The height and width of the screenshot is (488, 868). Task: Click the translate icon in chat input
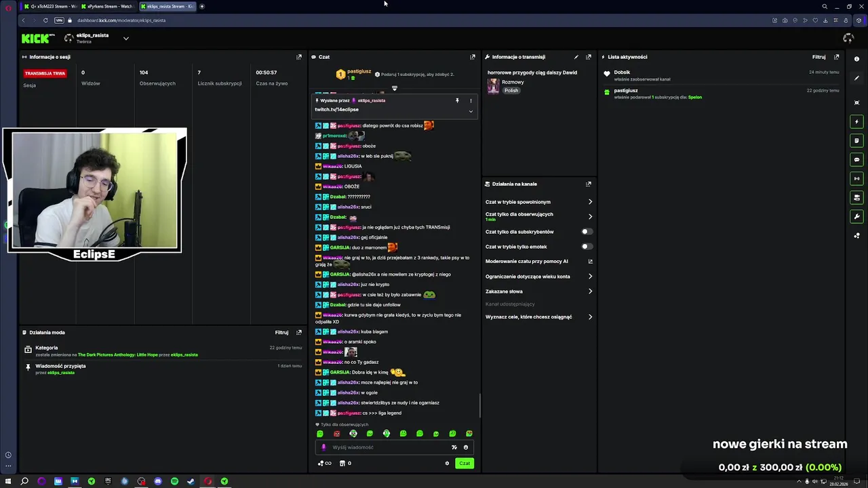point(454,447)
